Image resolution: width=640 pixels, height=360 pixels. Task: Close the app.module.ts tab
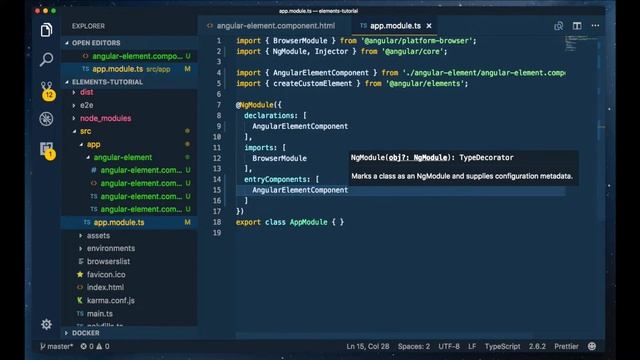coord(429,26)
